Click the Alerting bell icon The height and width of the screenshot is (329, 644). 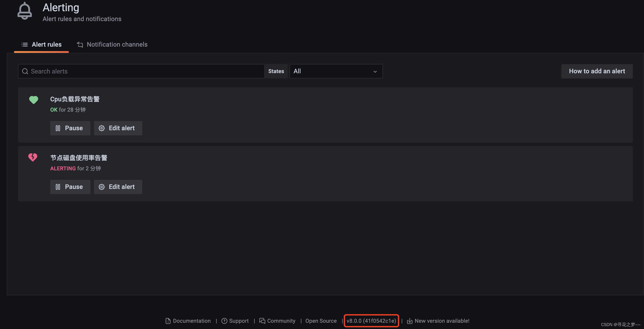point(24,11)
